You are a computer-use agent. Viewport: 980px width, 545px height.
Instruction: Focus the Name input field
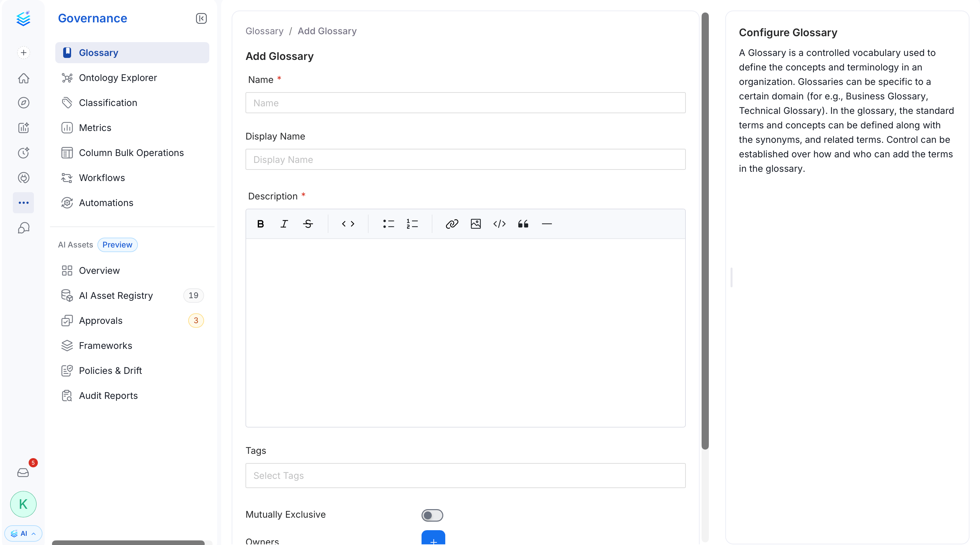click(465, 103)
